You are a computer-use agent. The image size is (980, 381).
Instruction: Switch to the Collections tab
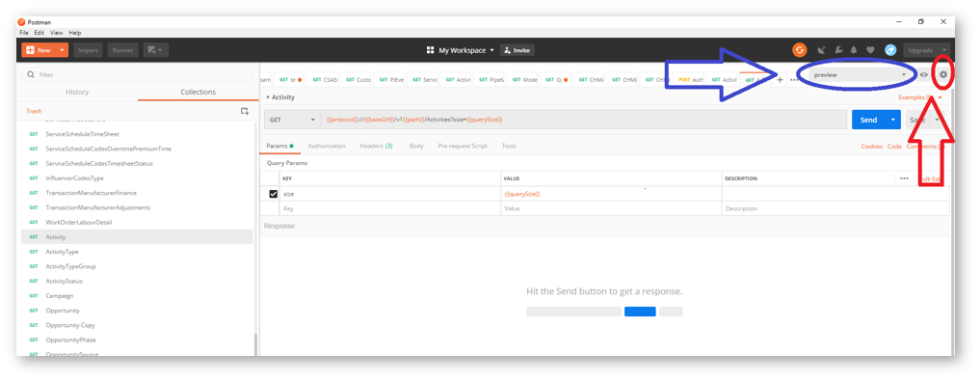[x=199, y=92]
